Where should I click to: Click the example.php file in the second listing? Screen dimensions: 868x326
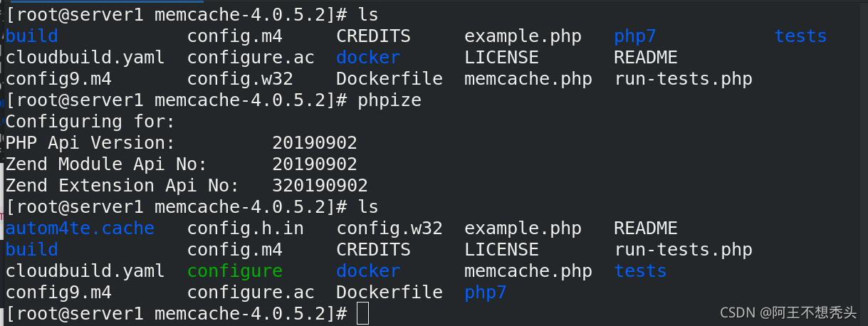pyautogui.click(x=523, y=228)
